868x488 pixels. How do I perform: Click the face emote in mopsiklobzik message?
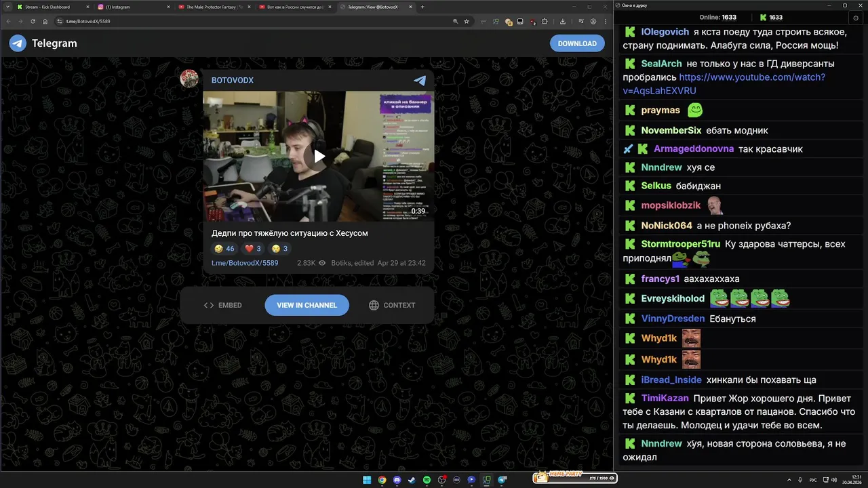coord(715,205)
